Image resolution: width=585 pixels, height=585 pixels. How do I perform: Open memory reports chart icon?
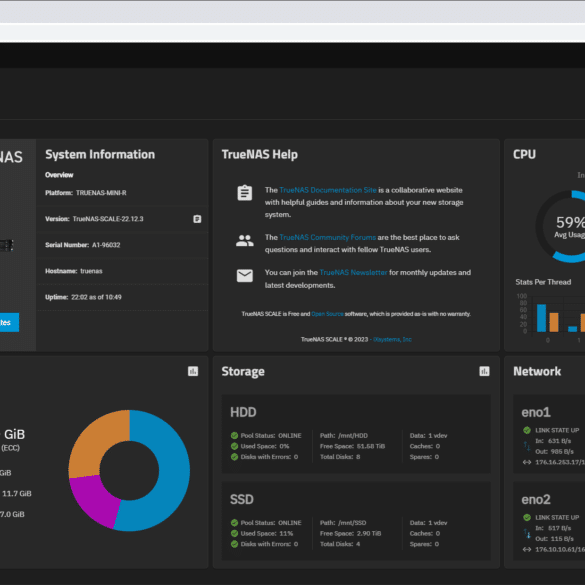tap(193, 371)
